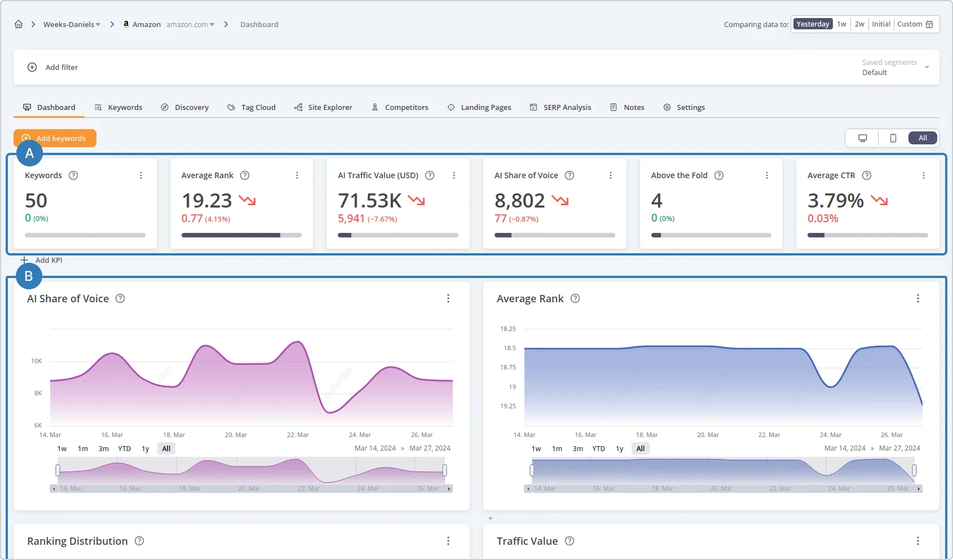Image resolution: width=953 pixels, height=560 pixels.
Task: Open the help tooltip on AI Share of Voice chart
Action: pos(120,298)
